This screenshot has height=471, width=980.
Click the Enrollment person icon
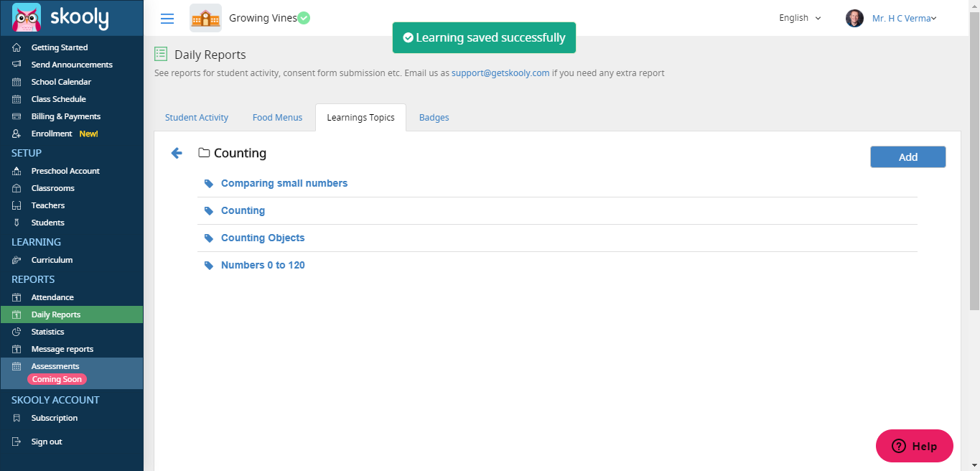[x=17, y=134]
